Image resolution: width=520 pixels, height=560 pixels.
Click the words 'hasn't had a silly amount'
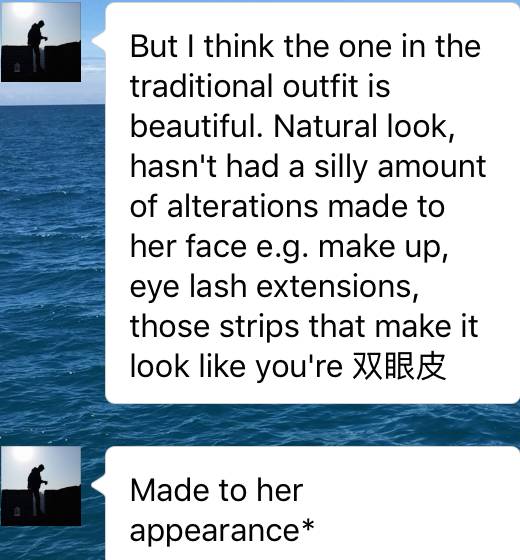(x=308, y=166)
